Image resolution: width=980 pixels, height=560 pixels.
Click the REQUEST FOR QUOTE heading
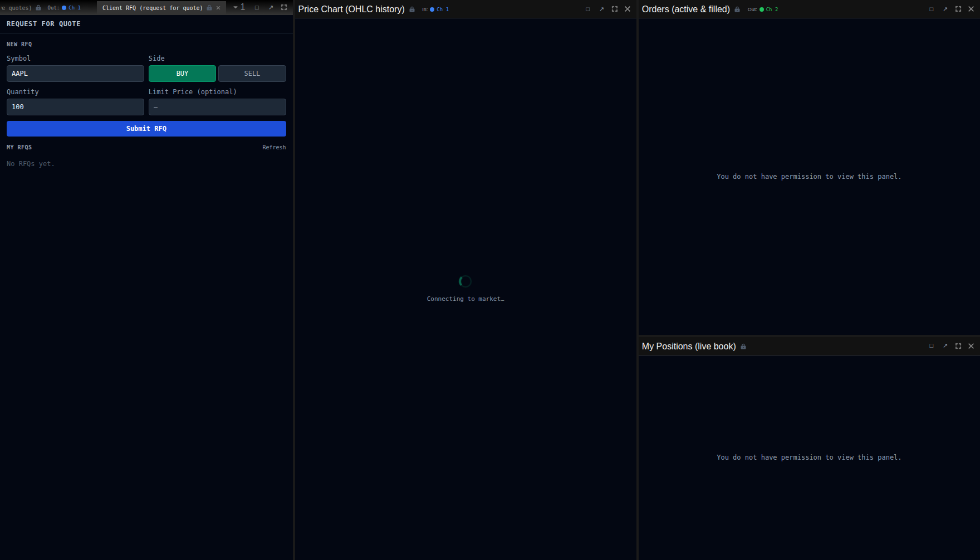(43, 24)
